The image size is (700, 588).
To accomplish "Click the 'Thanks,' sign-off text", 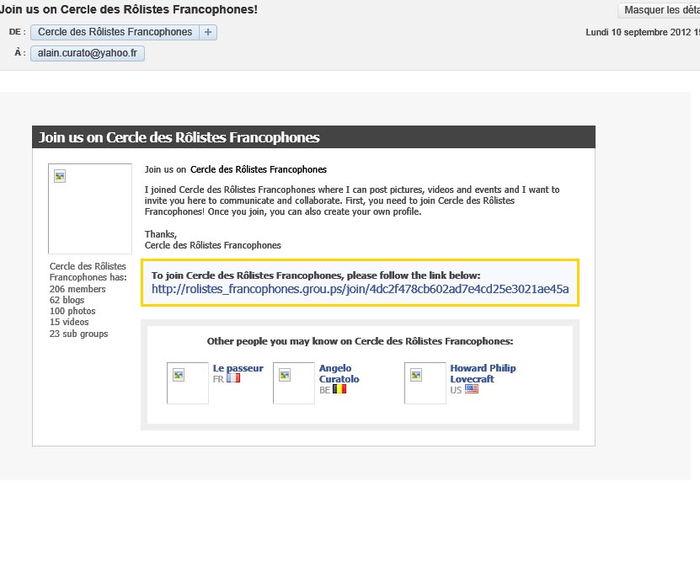I will [161, 234].
